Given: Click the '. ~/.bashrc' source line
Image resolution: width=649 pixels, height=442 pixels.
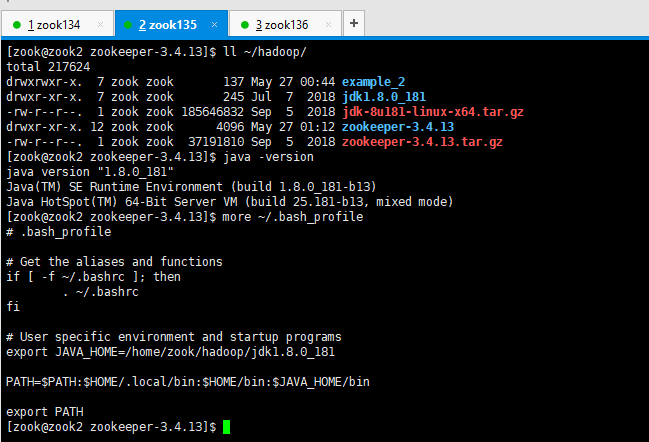Looking at the screenshot, I should coord(101,292).
